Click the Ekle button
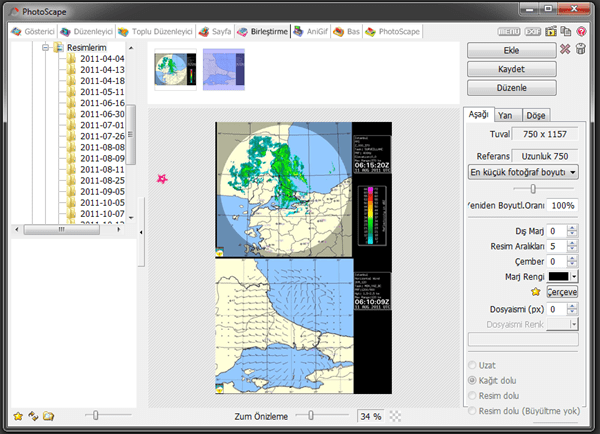 (x=511, y=50)
